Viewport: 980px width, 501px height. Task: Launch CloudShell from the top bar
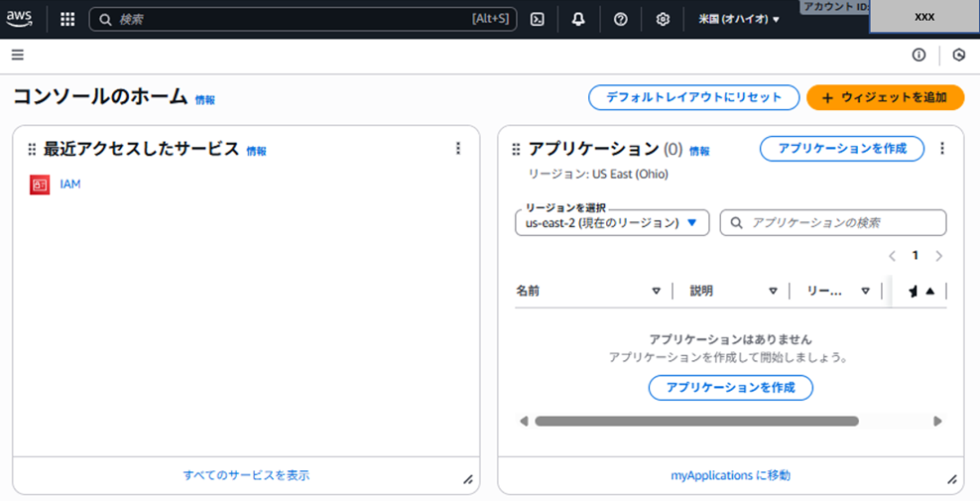[x=537, y=19]
